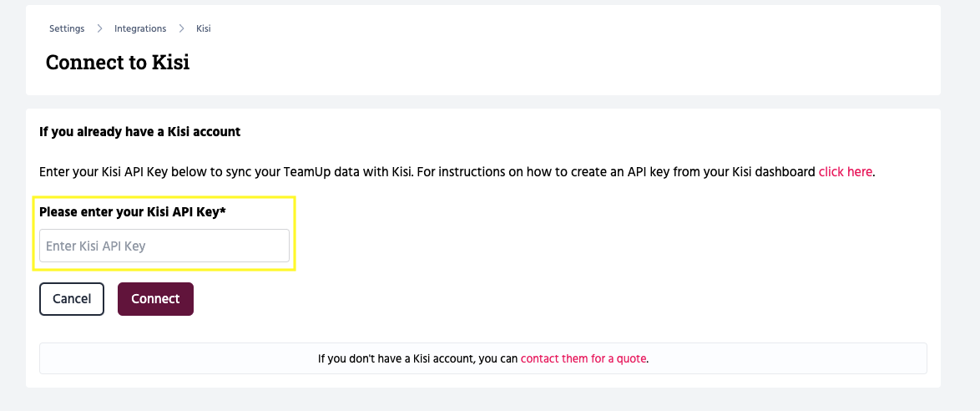This screenshot has height=411, width=980.
Task: Click the API key sync instructions paragraph
Action: [x=417, y=172]
